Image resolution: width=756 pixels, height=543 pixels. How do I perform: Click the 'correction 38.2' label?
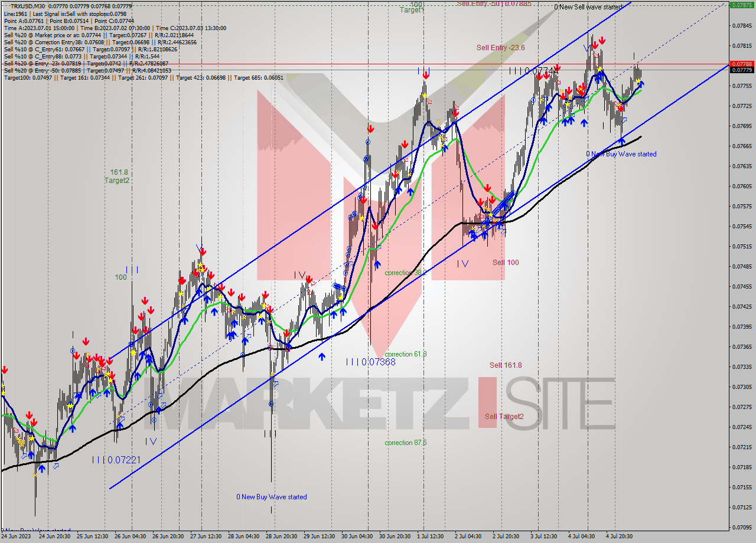(405, 273)
